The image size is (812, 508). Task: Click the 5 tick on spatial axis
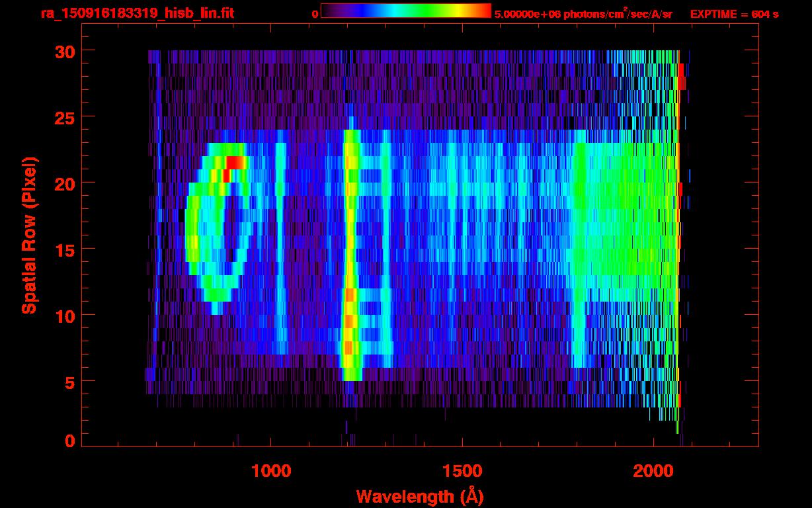coord(70,382)
